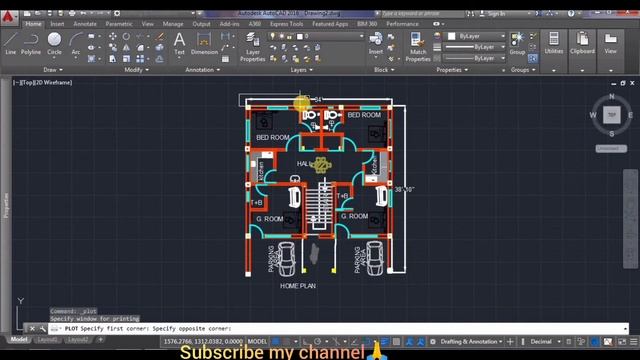Open the Express Tools tab
640x360 pixels.
[286, 24]
